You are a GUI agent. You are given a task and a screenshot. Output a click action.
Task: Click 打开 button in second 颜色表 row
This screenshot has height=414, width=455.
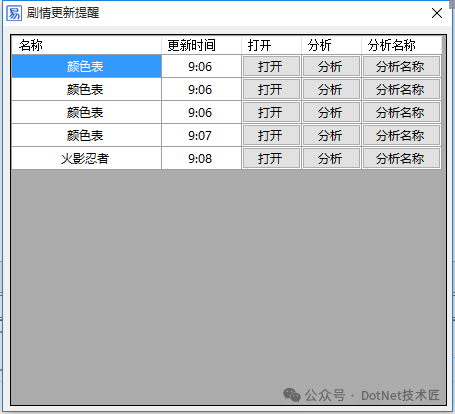271,90
